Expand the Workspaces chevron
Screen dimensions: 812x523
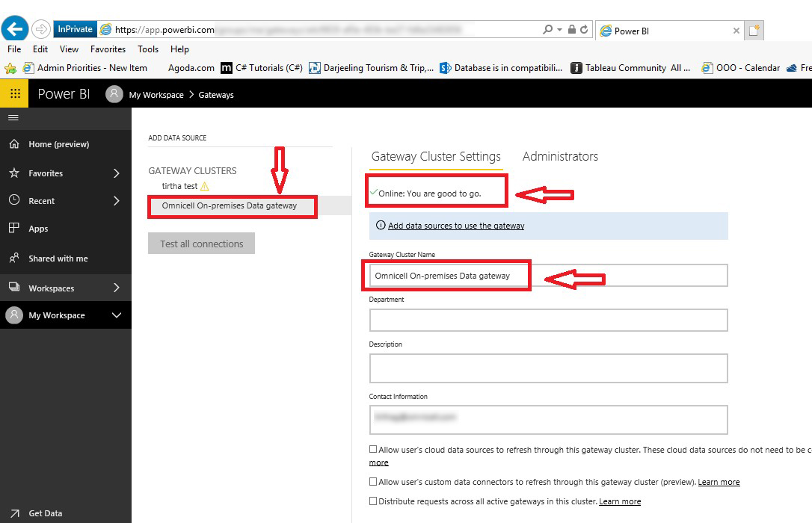click(117, 288)
